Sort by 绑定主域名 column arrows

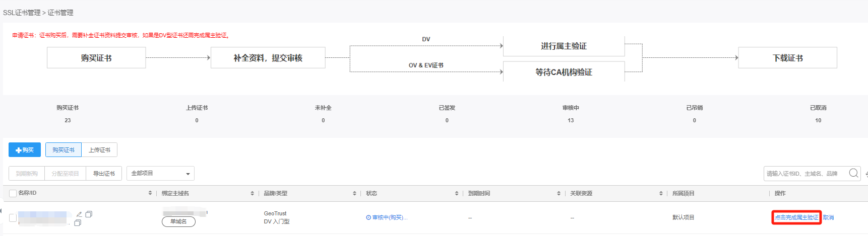[x=252, y=193]
